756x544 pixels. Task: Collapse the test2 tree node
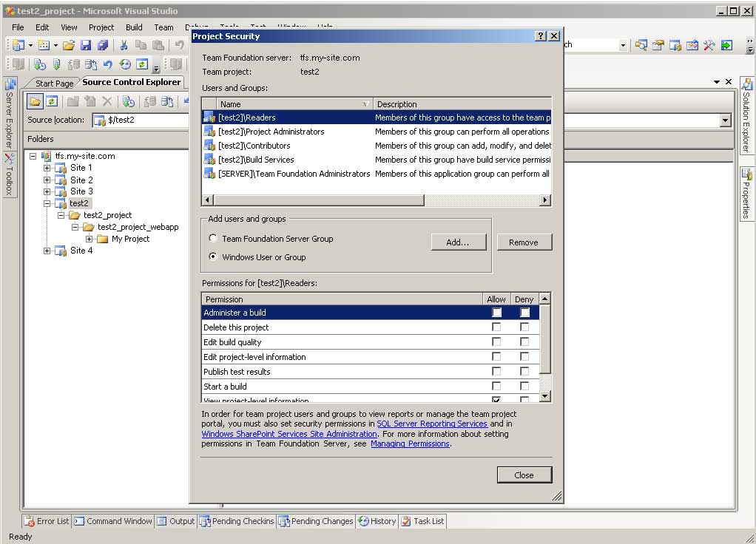tap(47, 203)
